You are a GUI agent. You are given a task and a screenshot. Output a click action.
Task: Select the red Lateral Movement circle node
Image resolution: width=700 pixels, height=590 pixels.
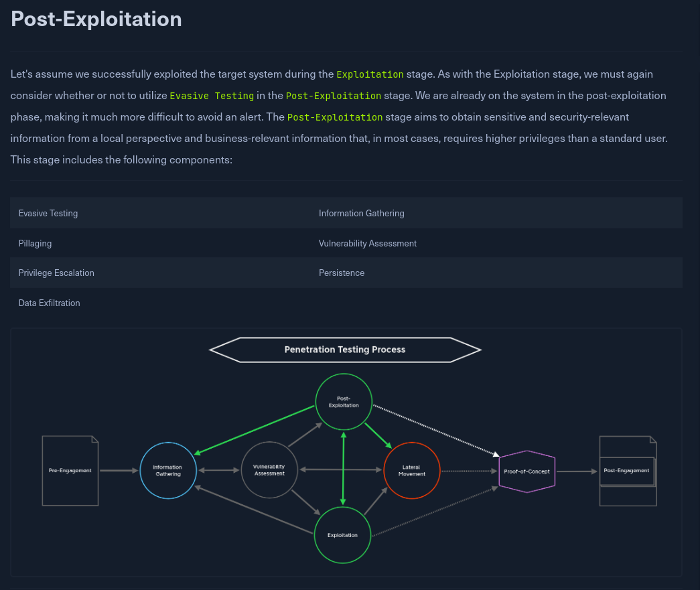(x=412, y=470)
